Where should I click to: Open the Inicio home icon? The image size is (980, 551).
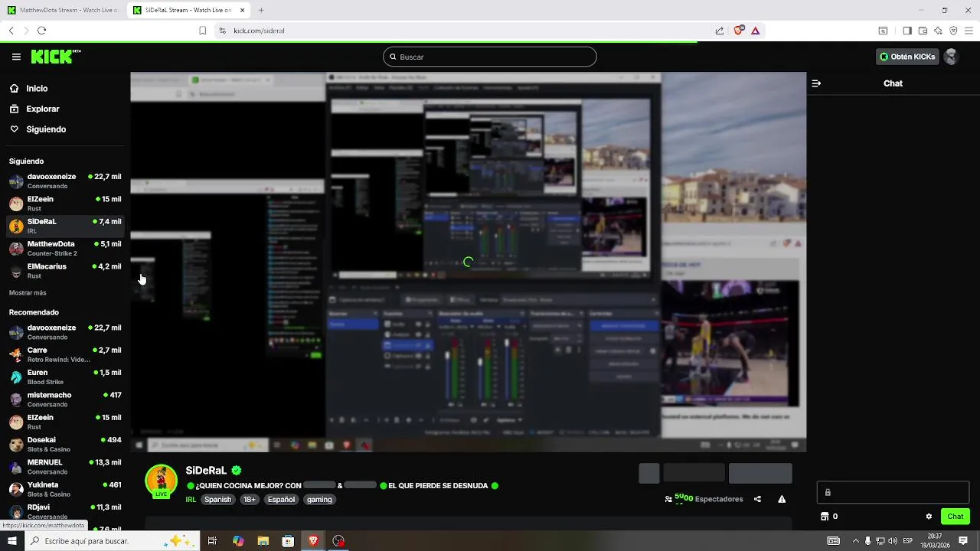(14, 89)
